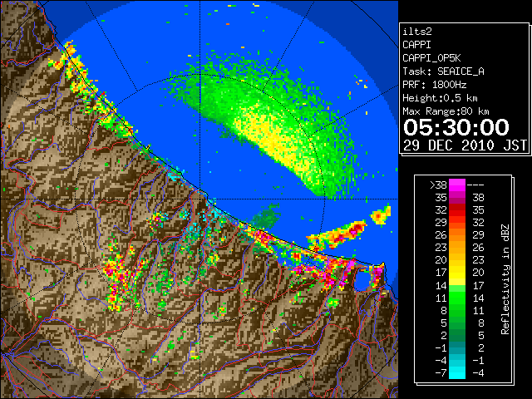Click the 'Height:0.5 km' text
The image size is (532, 399).
click(x=440, y=98)
